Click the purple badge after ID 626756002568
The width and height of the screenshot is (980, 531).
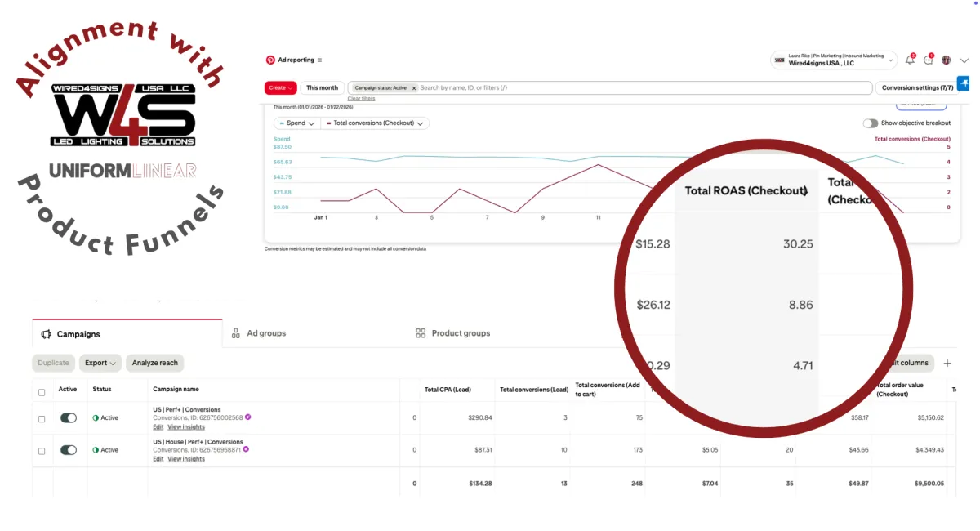click(247, 417)
